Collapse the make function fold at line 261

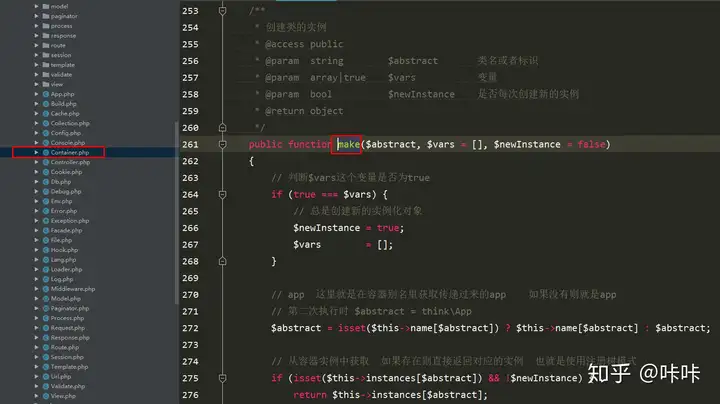pos(222,144)
